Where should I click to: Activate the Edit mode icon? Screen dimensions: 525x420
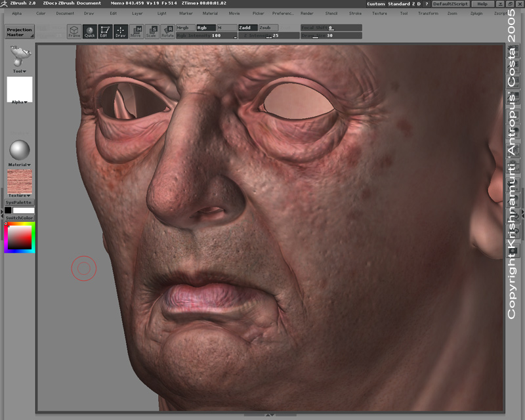coord(105,31)
